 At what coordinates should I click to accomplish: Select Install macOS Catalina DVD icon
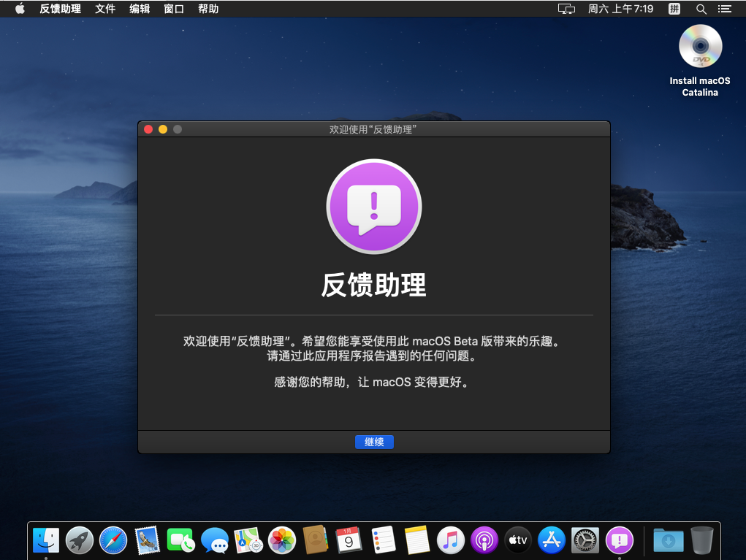point(700,46)
